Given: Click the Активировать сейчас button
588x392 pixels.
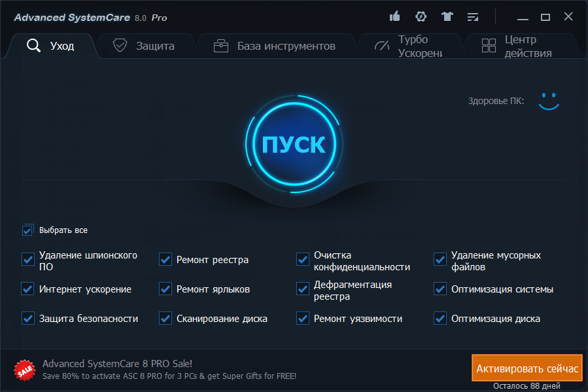Looking at the screenshot, I should click(527, 368).
